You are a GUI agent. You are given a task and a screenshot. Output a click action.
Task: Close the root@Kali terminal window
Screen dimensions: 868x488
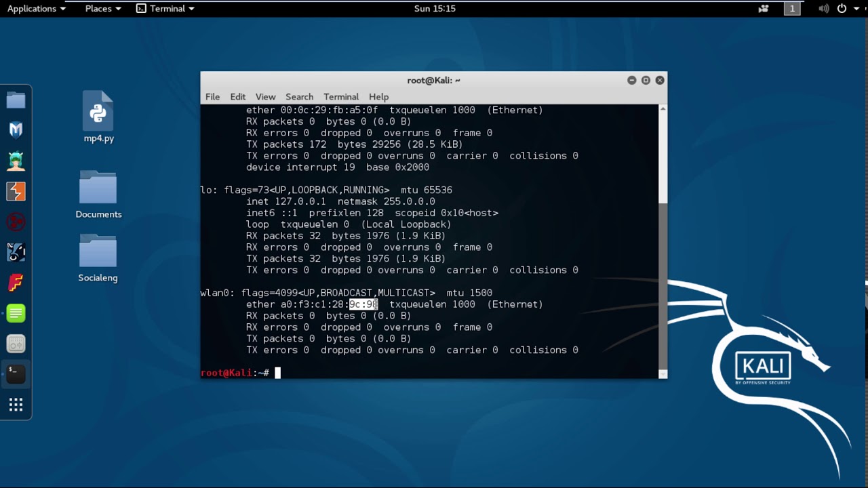[x=660, y=80]
